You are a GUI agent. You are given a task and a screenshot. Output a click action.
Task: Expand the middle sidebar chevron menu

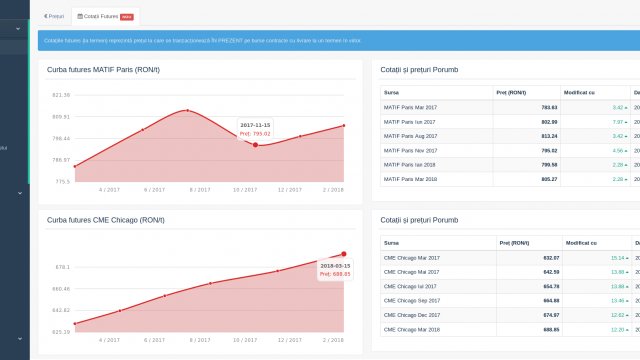pyautogui.click(x=20, y=193)
